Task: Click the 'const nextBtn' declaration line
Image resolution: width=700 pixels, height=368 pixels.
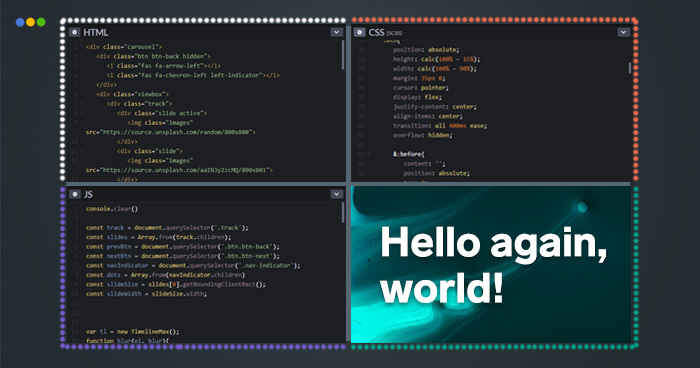Action: [x=183, y=256]
